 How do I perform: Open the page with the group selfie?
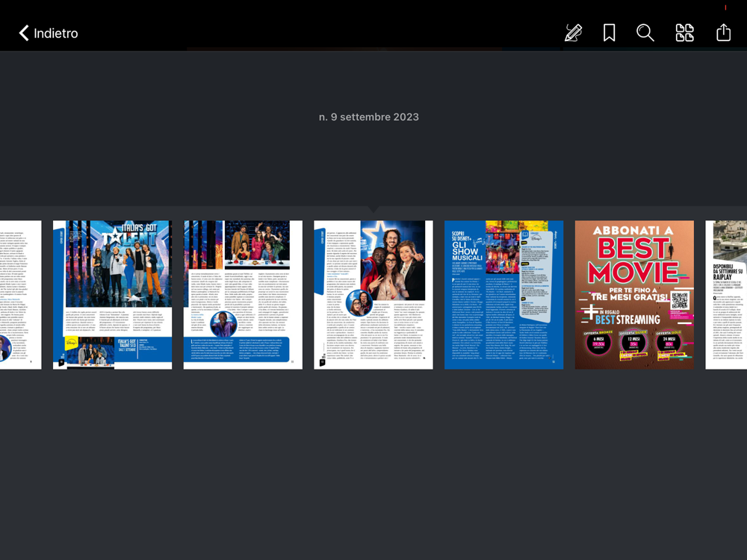373,295
